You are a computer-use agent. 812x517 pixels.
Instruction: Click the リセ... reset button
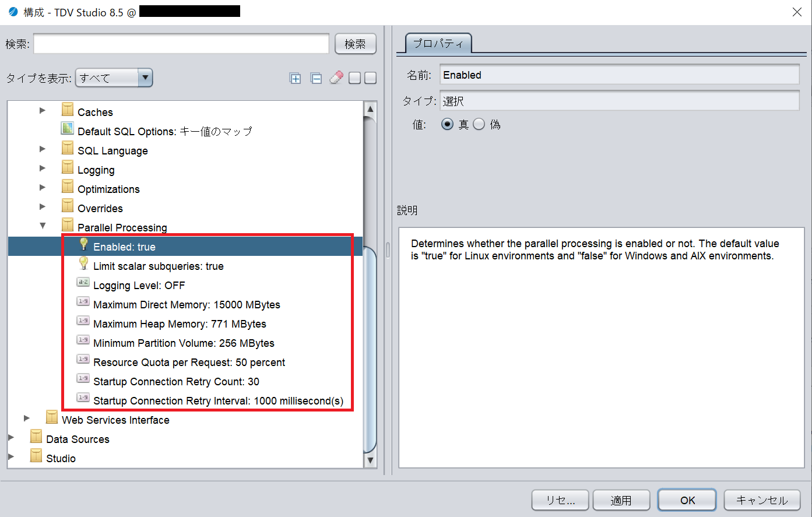coord(560,500)
